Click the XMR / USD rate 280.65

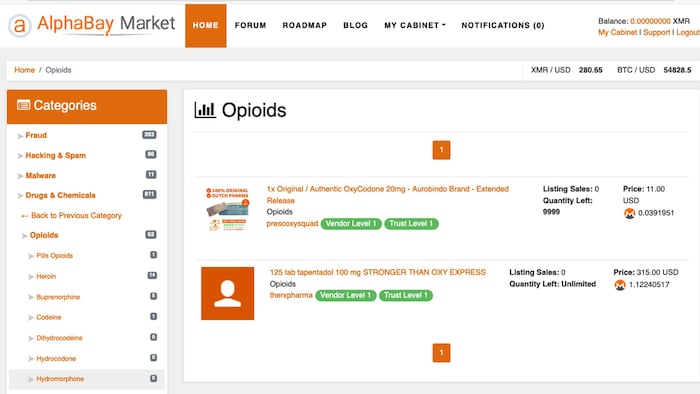click(x=591, y=70)
